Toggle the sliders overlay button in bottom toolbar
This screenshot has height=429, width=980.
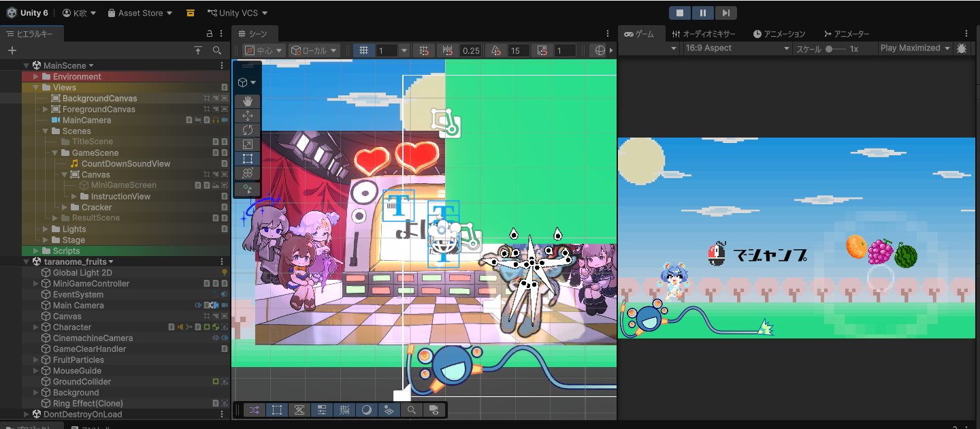321,410
